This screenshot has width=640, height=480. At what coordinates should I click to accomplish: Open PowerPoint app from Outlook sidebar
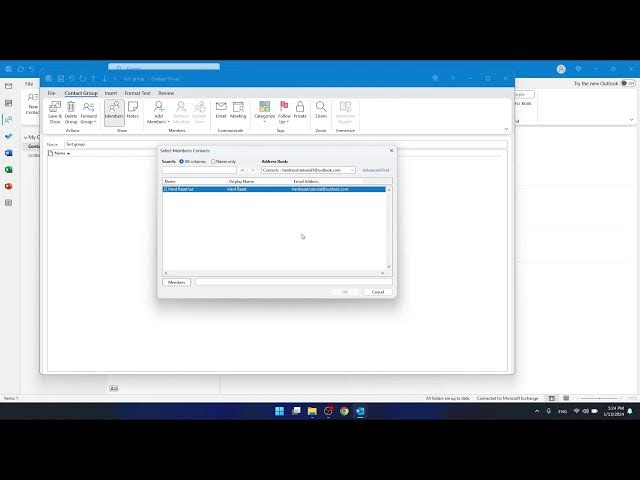9,187
